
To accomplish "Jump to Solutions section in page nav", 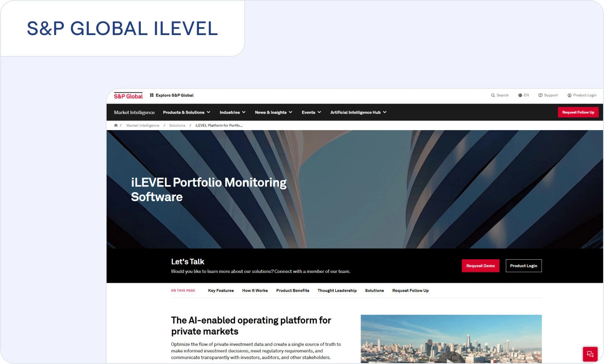I will tap(374, 290).
